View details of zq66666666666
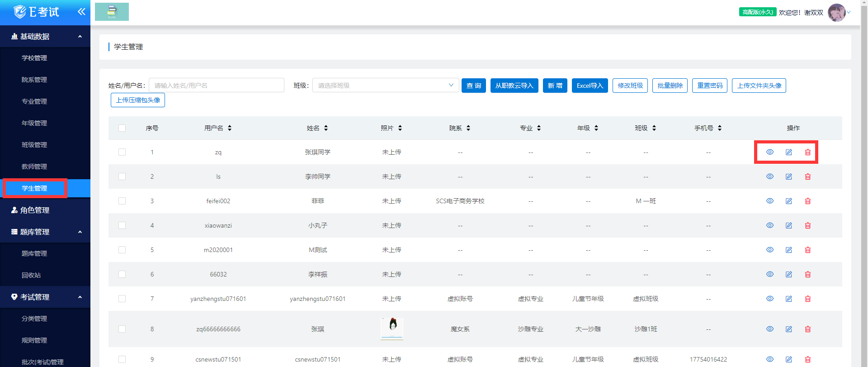 click(x=770, y=329)
